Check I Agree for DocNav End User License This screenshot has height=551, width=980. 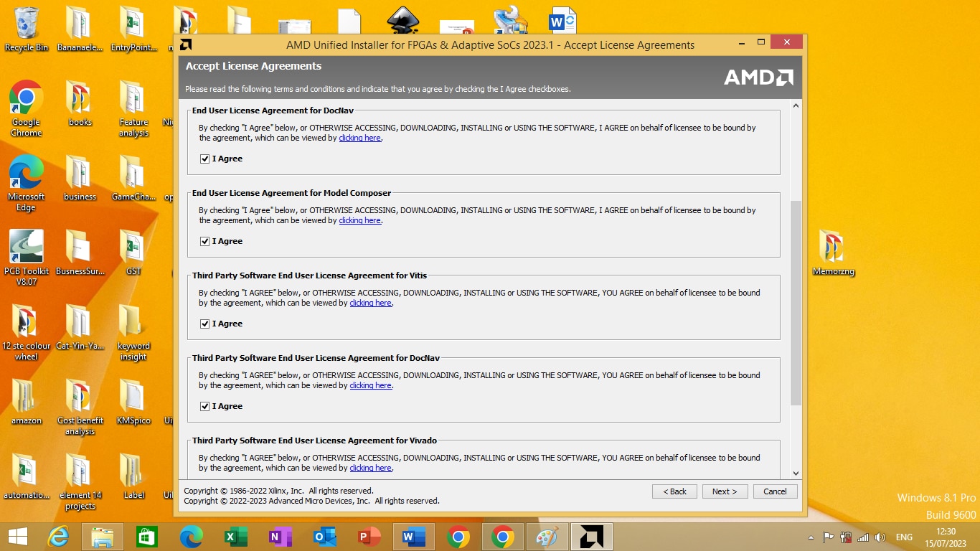(x=205, y=159)
